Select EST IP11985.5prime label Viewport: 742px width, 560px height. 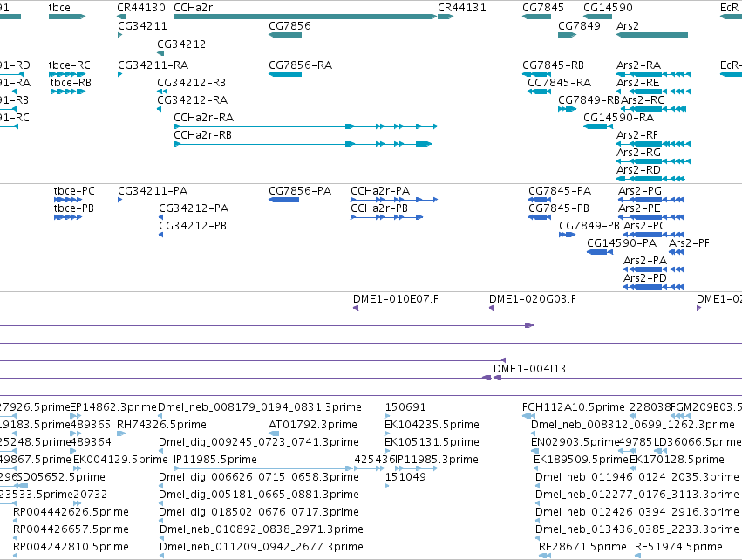(x=214, y=460)
